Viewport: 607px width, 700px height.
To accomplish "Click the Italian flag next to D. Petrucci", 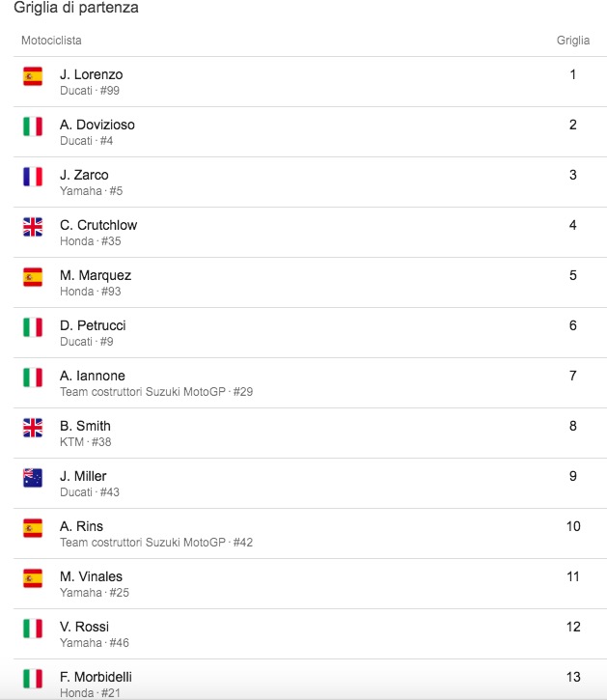I will 33,327.
